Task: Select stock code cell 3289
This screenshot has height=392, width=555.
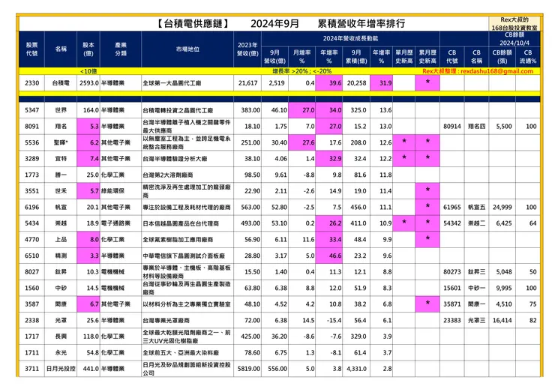Action: 31,158
